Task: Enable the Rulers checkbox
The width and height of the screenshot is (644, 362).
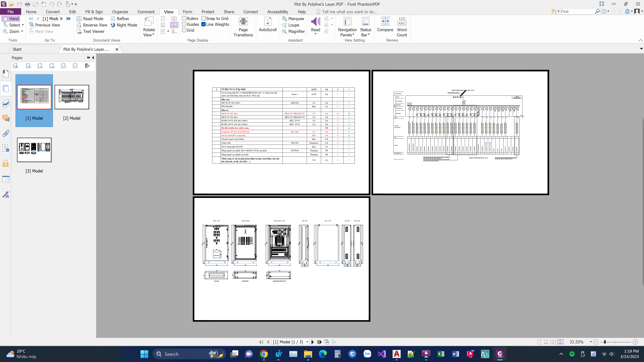Action: click(184, 18)
